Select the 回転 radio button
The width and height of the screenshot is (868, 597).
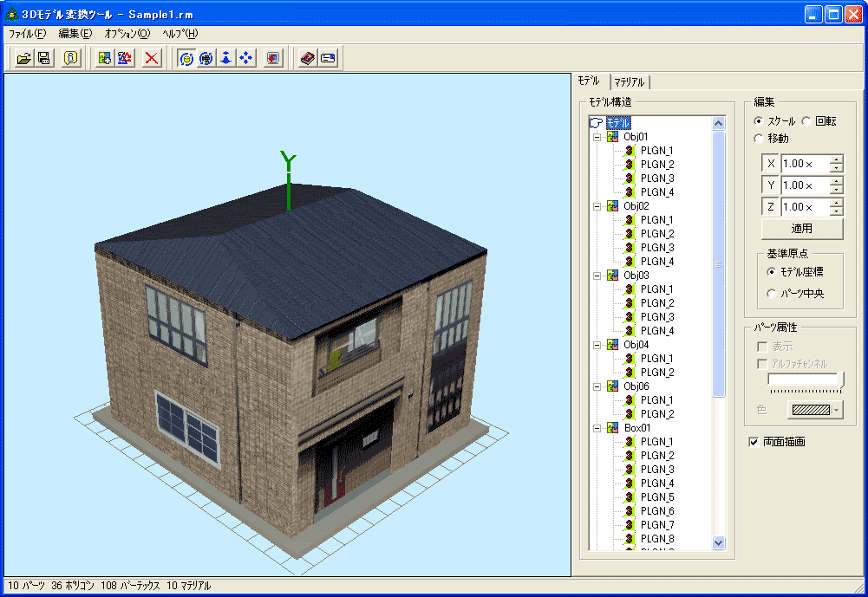point(806,122)
